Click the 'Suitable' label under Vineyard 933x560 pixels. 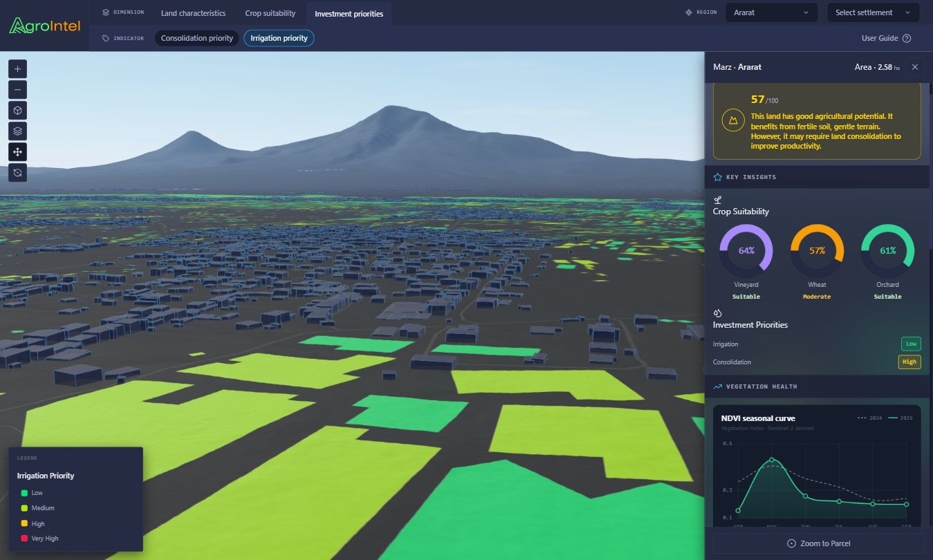pos(746,297)
